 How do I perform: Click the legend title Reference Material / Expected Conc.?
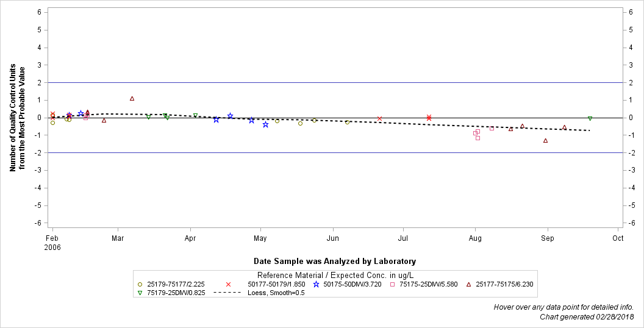335,275
